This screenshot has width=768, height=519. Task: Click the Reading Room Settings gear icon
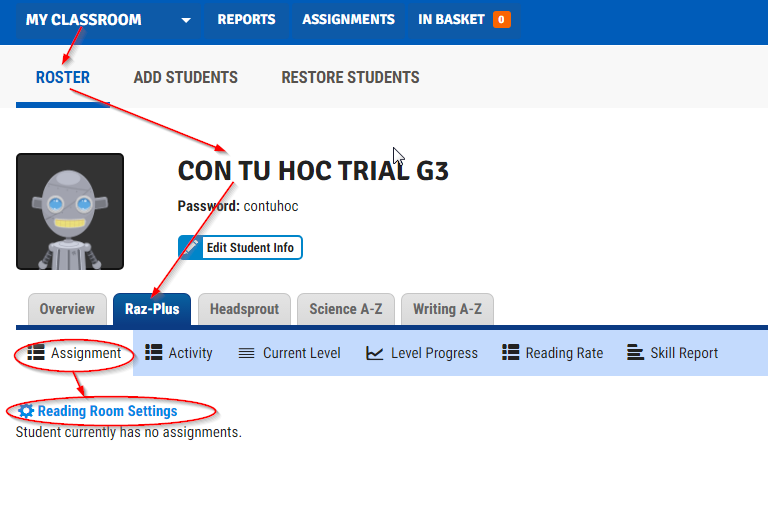[x=26, y=411]
